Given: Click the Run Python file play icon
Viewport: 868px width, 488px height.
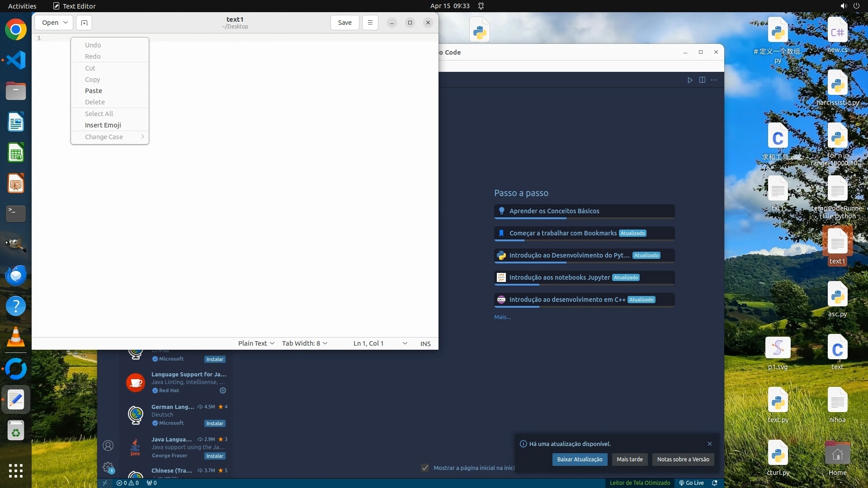Looking at the screenshot, I should point(690,80).
